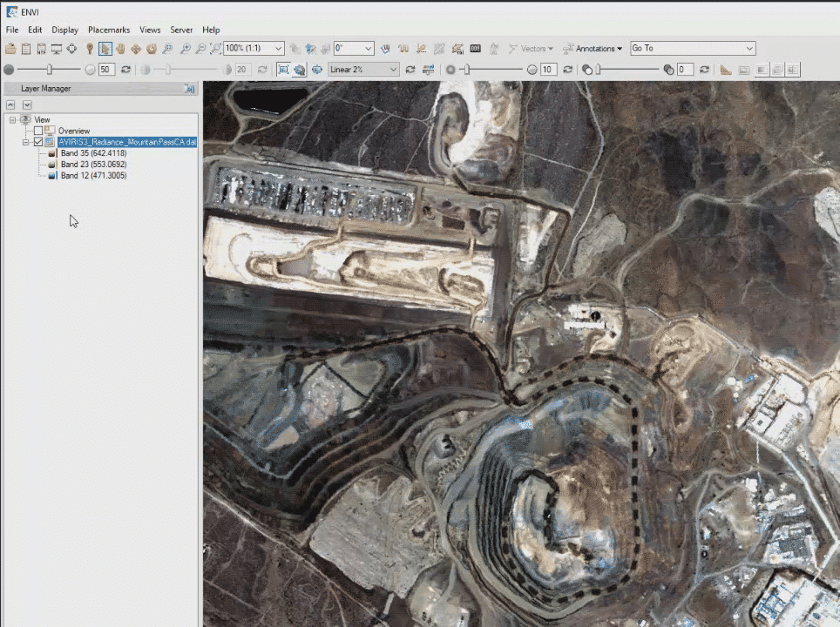Screen dimensions: 840x627
Task: Select Band 23 (553.0692) in layer tree
Action: (93, 164)
